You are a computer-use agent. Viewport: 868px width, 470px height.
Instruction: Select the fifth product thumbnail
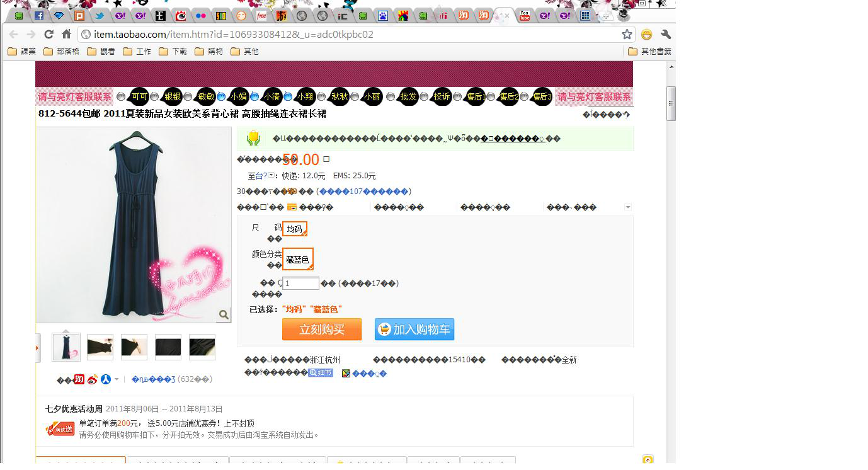(202, 347)
